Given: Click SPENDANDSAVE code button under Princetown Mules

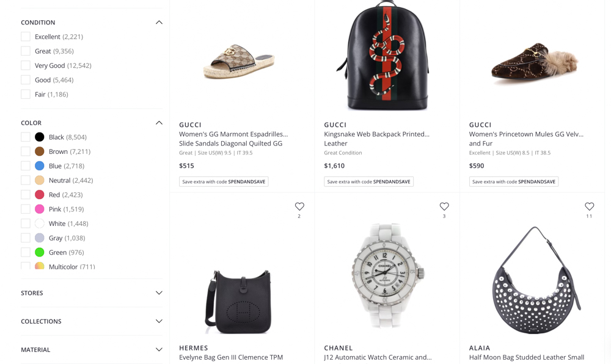Looking at the screenshot, I should coord(514,181).
